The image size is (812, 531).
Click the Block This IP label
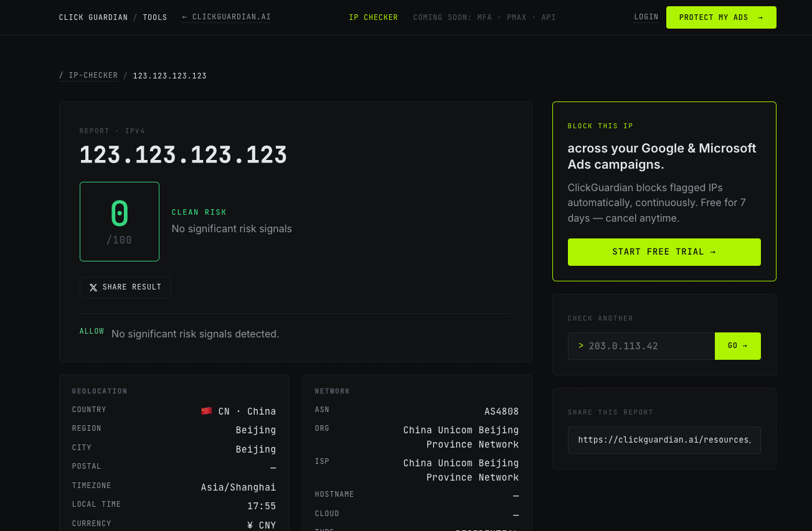[x=600, y=126]
